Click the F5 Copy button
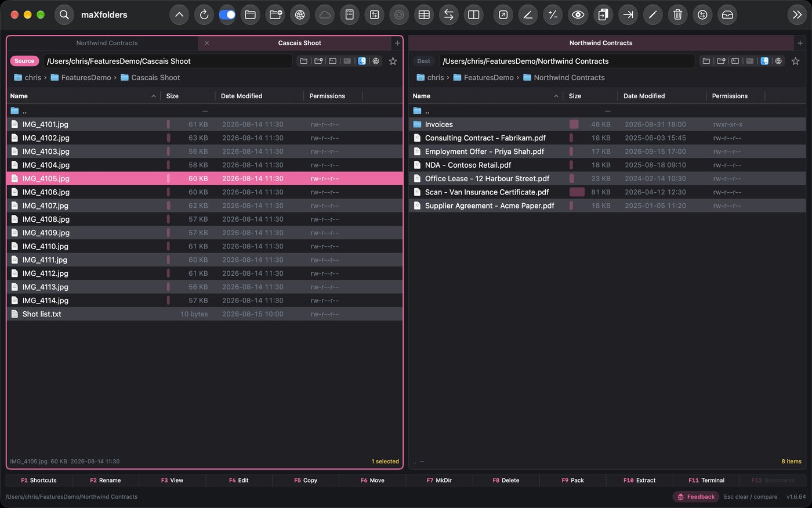The image size is (812, 508). click(x=306, y=480)
